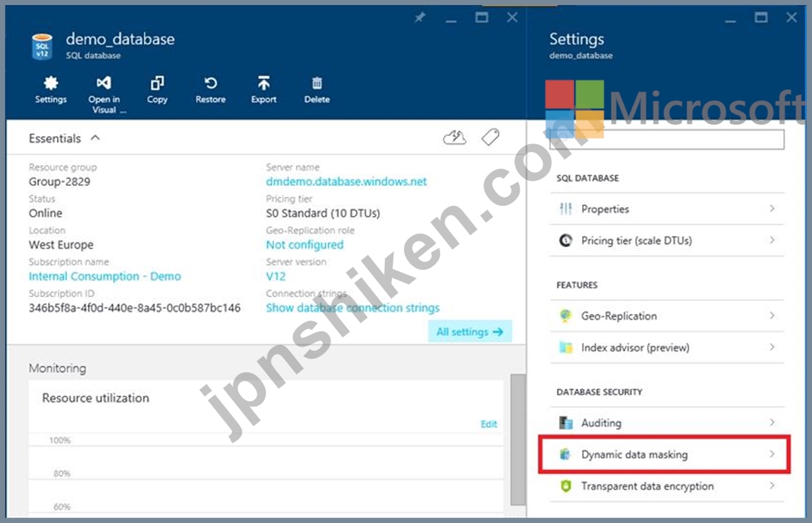812x523 pixels.
Task: Select the Online status text
Action: click(x=45, y=213)
